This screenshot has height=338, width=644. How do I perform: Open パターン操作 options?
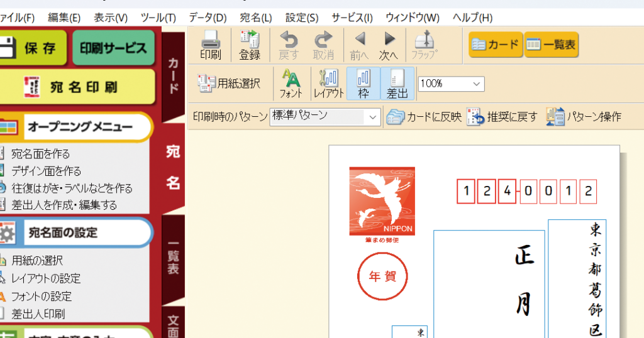[584, 117]
